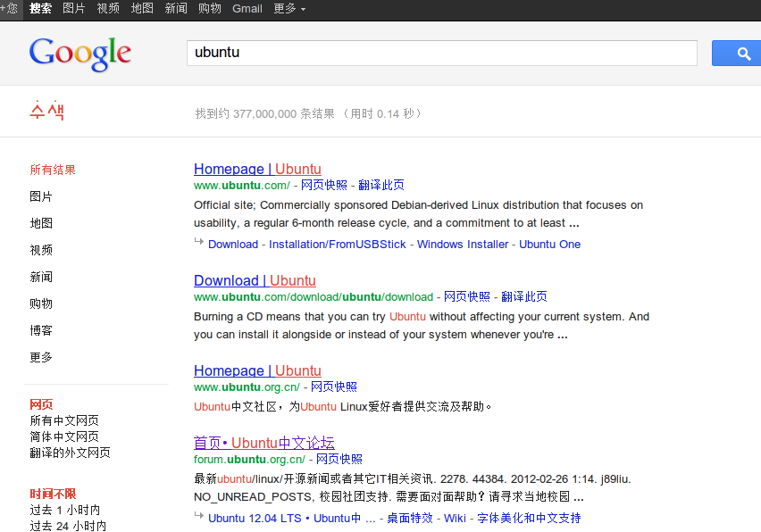
Task: Open 网页快照 for the download result
Action: point(467,296)
